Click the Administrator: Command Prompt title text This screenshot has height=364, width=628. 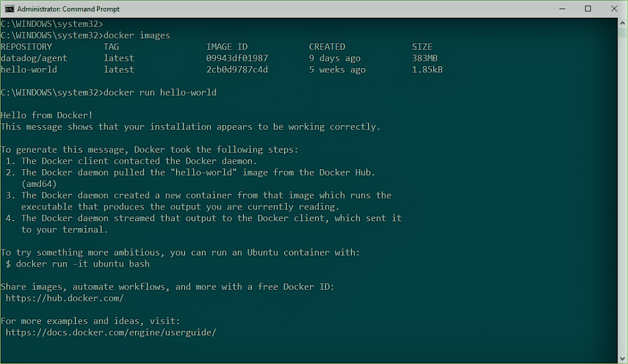(x=69, y=9)
